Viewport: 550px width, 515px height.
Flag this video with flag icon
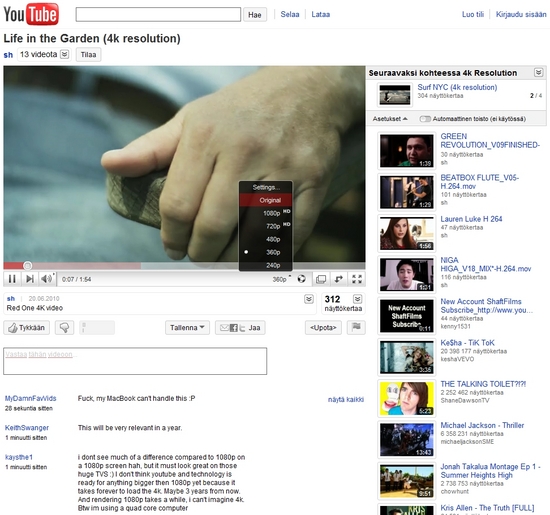[x=356, y=327]
